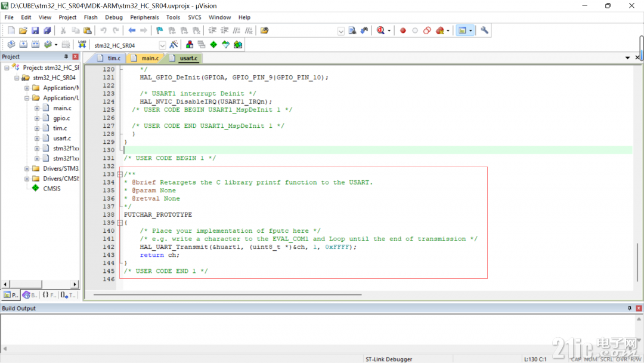Download to flash LOAD icon
The image size is (644, 363).
click(82, 44)
